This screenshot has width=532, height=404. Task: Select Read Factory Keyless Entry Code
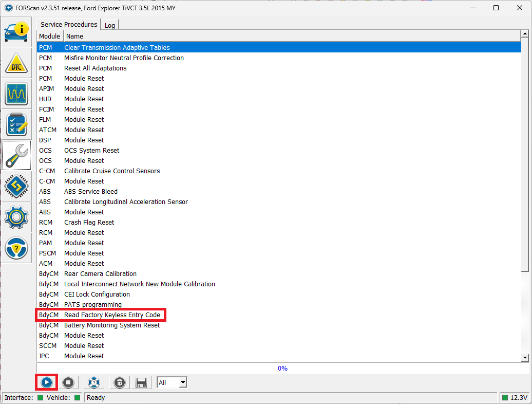[279, 315]
